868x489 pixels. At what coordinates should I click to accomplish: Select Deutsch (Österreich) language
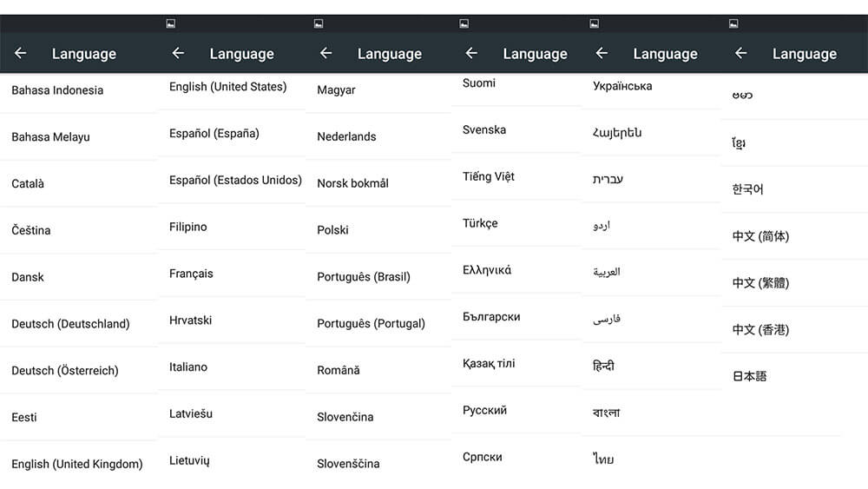click(79, 371)
